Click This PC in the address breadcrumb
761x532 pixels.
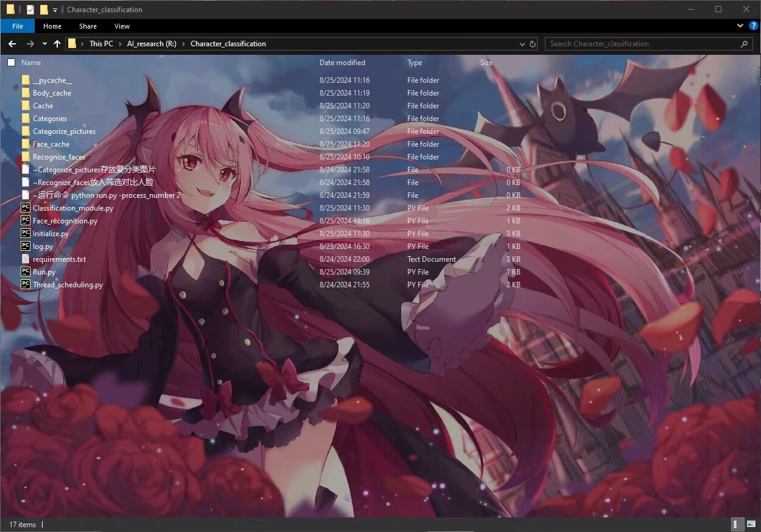coord(101,44)
